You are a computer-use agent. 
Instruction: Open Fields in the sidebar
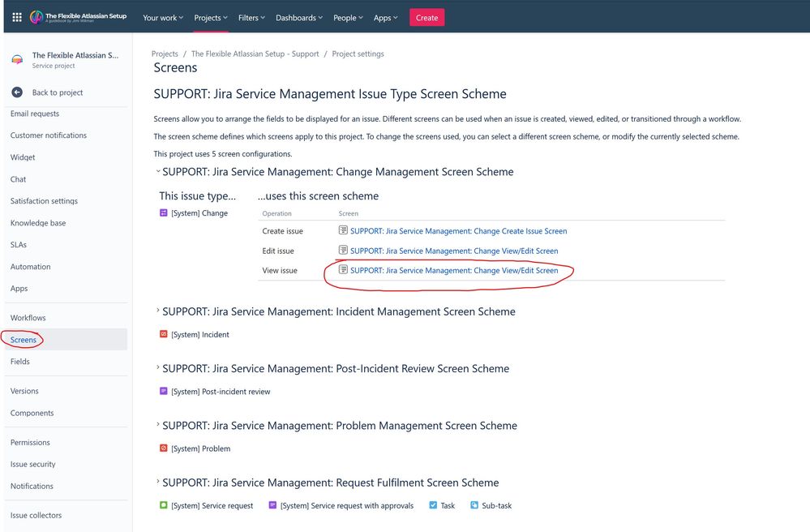[20, 362]
